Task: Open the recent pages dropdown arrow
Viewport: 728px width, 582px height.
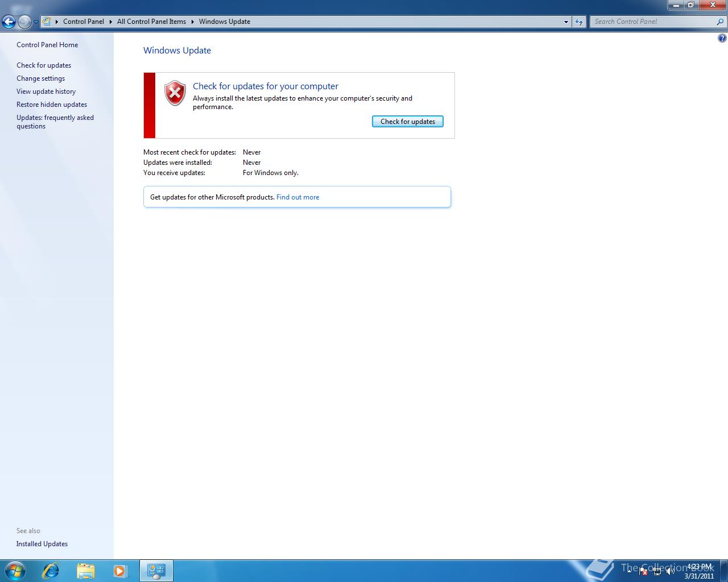Action: pyautogui.click(x=36, y=22)
